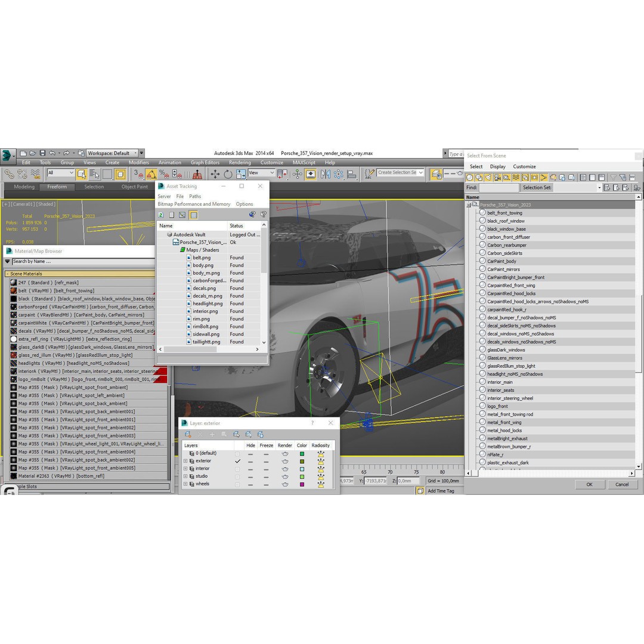This screenshot has width=644, height=644.
Task: Click the wheels layer magenta color swatch
Action: point(302,485)
